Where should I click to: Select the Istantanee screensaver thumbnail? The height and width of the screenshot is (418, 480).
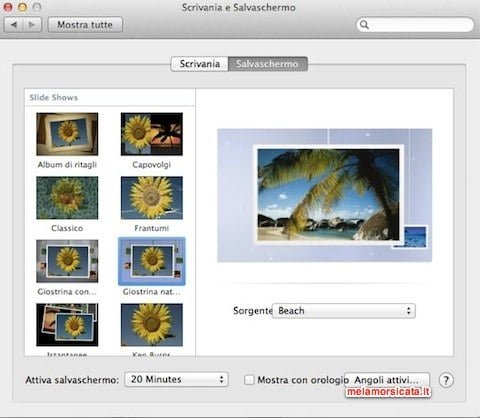(67, 325)
